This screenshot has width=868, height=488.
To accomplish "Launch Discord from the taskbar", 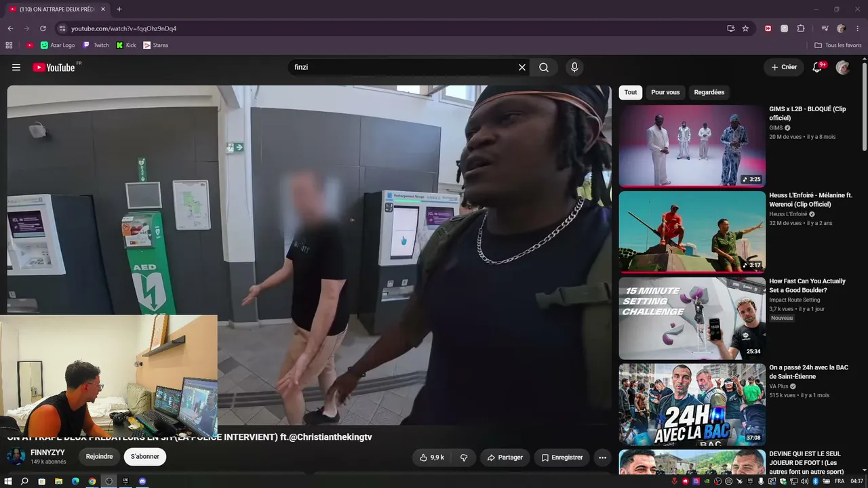I will pyautogui.click(x=142, y=481).
